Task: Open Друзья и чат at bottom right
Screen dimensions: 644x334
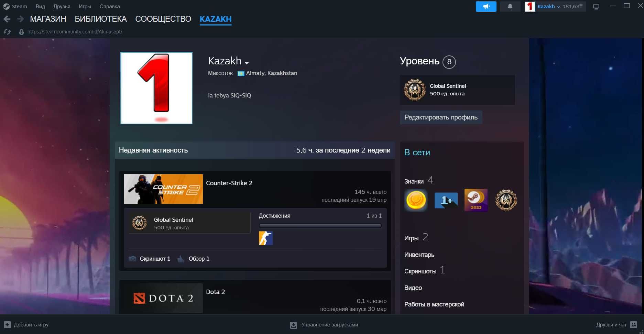Action: pyautogui.click(x=611, y=325)
